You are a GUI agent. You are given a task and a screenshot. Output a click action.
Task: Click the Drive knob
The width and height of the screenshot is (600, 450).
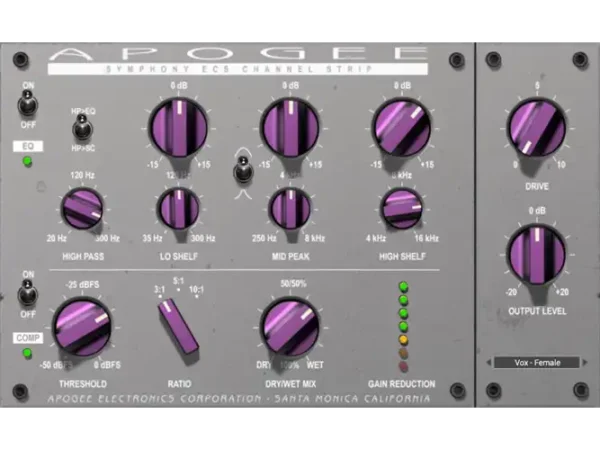(x=536, y=127)
